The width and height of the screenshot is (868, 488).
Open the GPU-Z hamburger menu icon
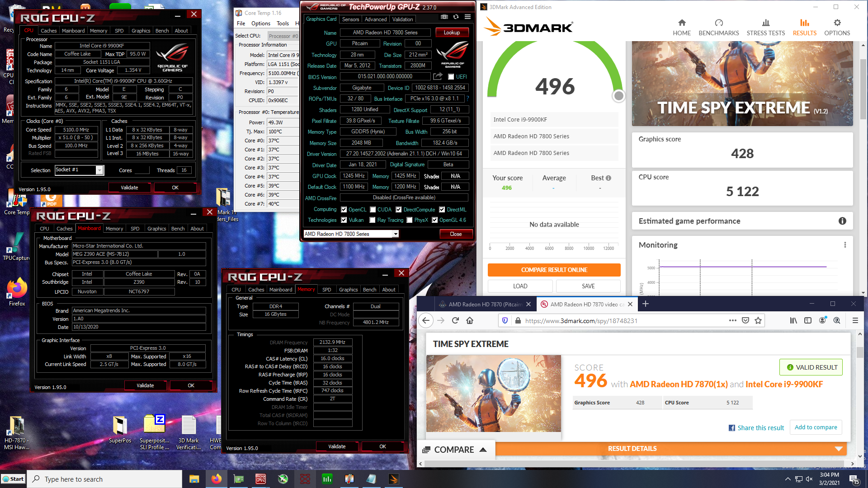pos(467,17)
